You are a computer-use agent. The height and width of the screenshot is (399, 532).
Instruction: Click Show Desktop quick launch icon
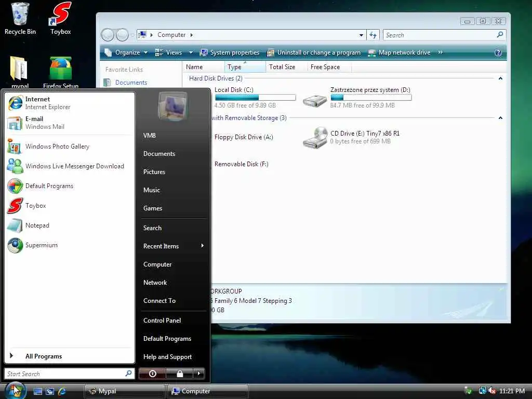click(x=37, y=391)
